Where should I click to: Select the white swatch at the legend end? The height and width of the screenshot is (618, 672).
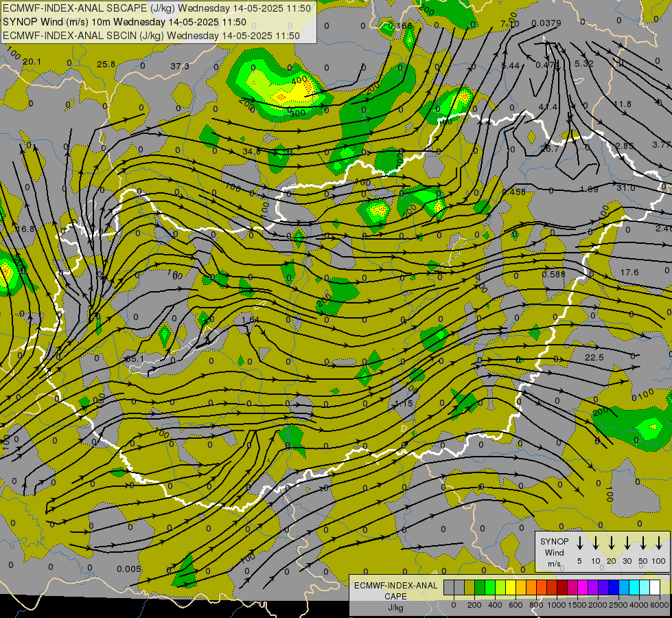pos(654,588)
